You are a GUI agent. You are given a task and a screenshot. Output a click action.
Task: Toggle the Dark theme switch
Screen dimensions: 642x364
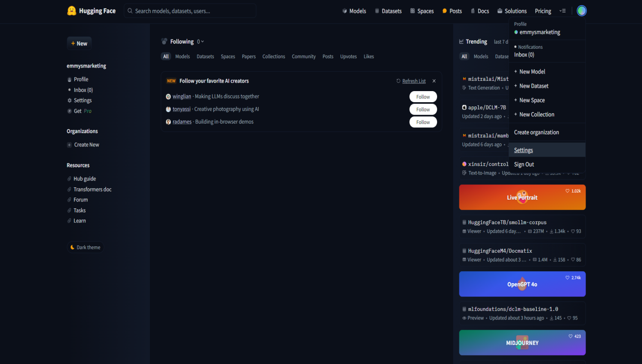click(x=85, y=247)
